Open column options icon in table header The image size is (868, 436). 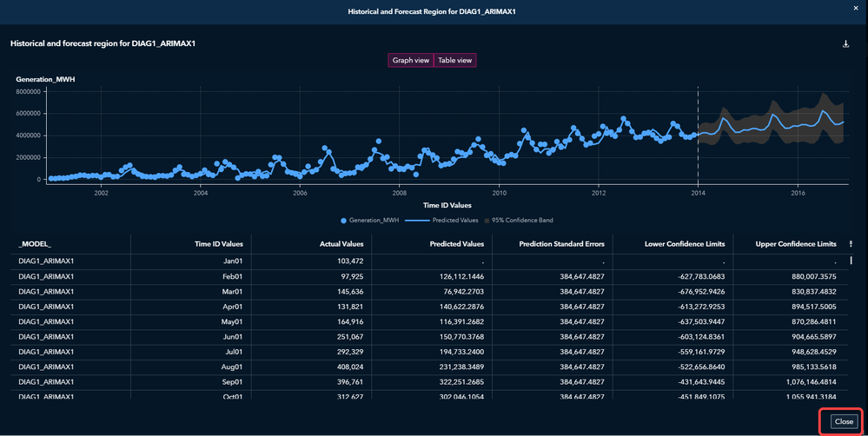point(851,244)
